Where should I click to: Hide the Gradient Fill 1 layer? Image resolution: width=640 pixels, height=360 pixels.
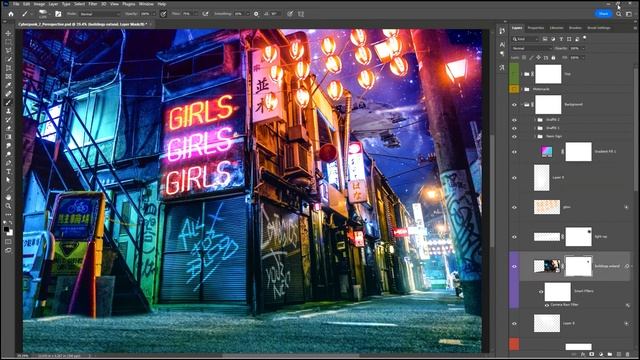coord(514,152)
